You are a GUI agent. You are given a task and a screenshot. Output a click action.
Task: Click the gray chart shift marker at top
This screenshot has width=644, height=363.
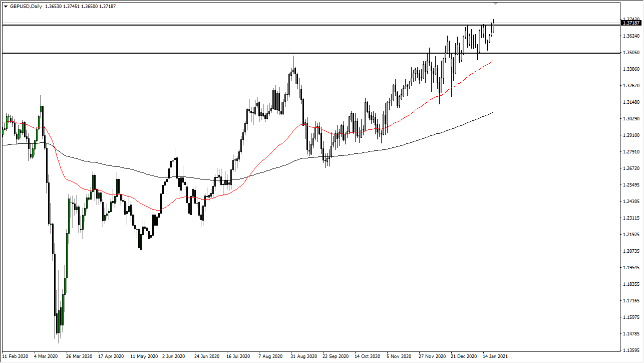(x=496, y=4)
